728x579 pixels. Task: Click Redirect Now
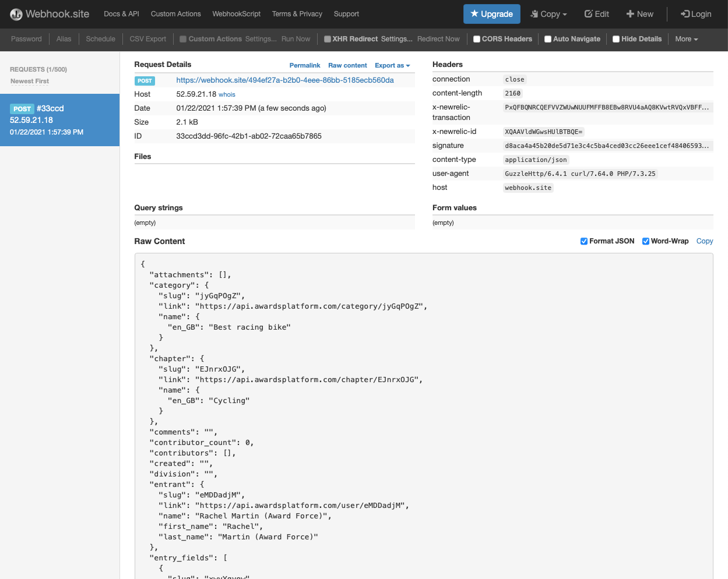[x=438, y=39]
